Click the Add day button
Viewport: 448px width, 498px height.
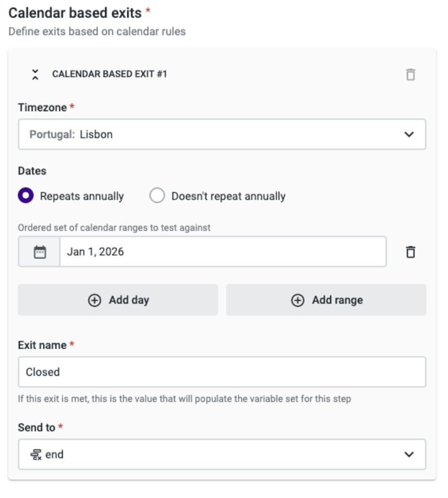[118, 300]
